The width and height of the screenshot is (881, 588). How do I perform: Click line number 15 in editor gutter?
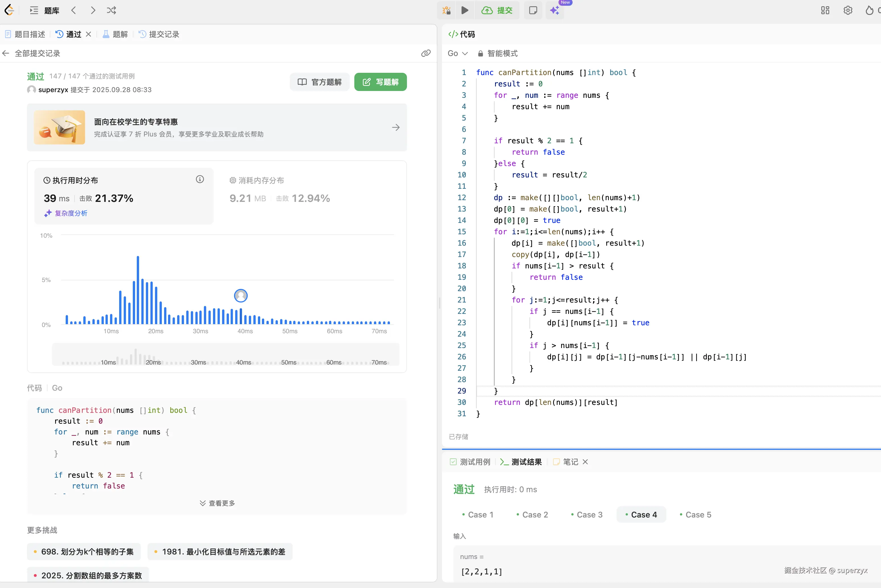(x=462, y=232)
